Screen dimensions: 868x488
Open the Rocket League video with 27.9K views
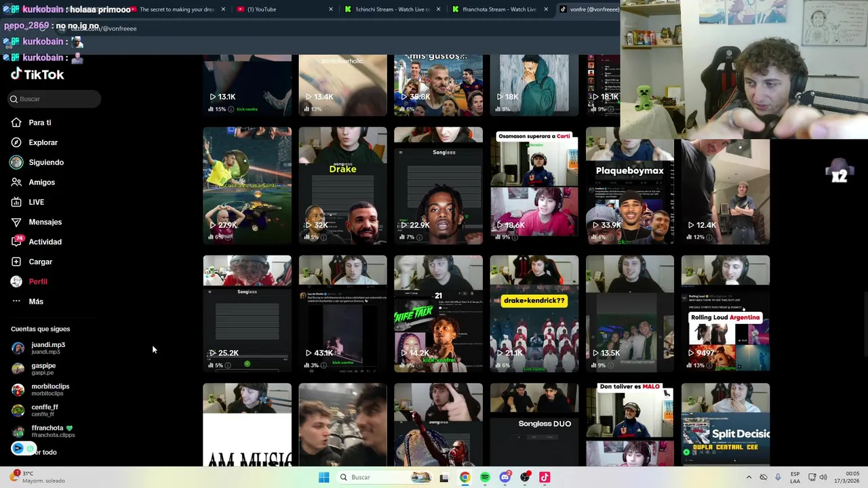coord(247,185)
